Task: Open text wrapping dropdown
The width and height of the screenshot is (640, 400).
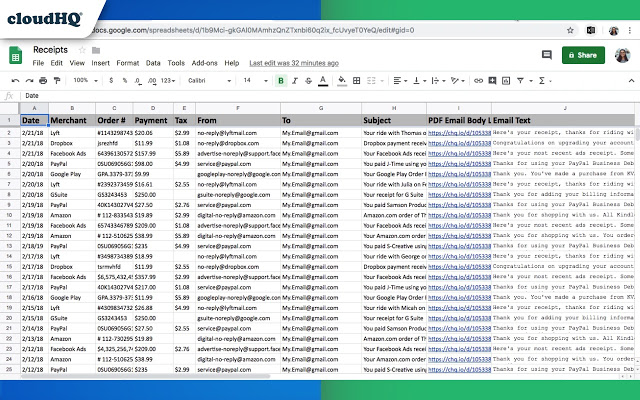Action: point(438,81)
